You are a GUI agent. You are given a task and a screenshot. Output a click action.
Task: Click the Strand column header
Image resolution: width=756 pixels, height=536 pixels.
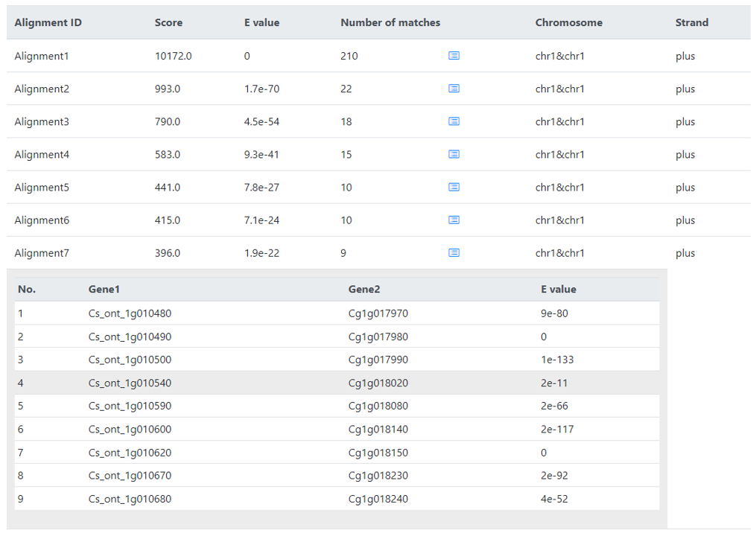click(691, 22)
